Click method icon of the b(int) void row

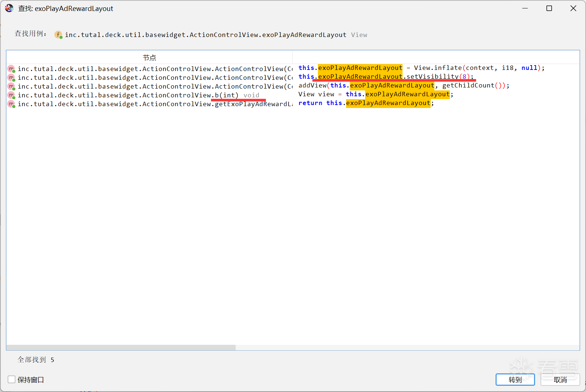tap(11, 95)
